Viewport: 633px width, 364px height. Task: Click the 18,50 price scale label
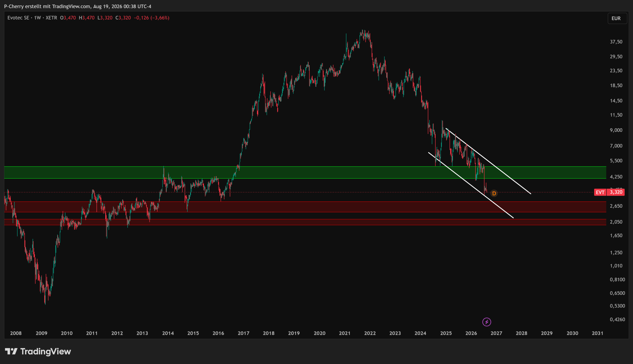pyautogui.click(x=616, y=85)
